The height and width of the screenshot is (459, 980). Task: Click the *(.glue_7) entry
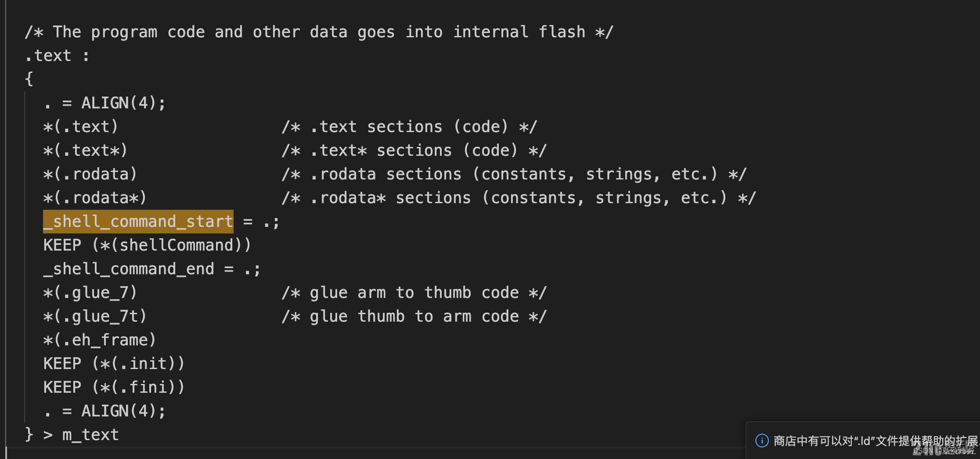click(x=90, y=293)
